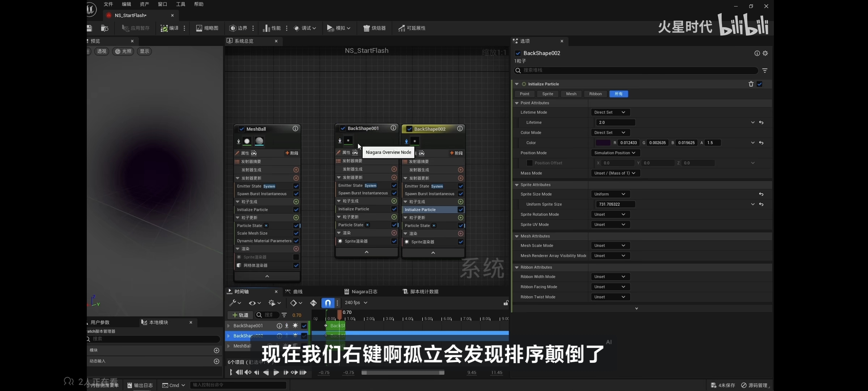This screenshot has width=868, height=391.
Task: Click the thumbnail (缩略图) toolbar icon
Action: 199,28
